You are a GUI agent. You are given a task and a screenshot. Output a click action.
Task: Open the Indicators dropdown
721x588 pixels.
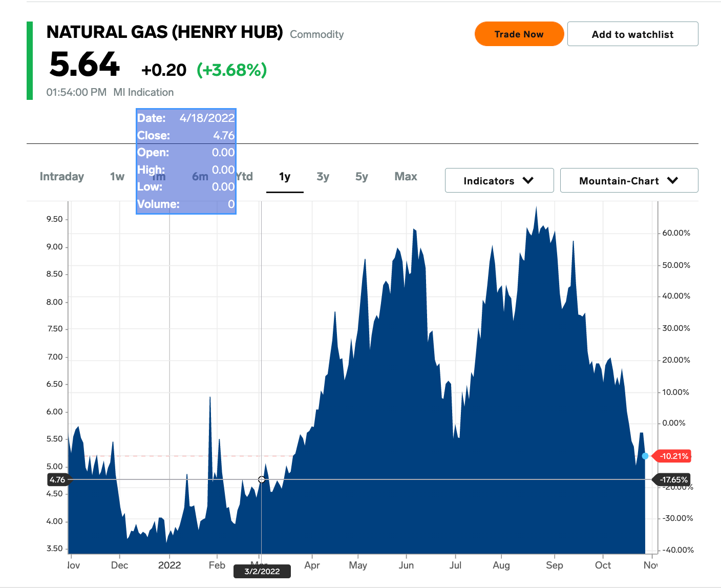click(499, 181)
